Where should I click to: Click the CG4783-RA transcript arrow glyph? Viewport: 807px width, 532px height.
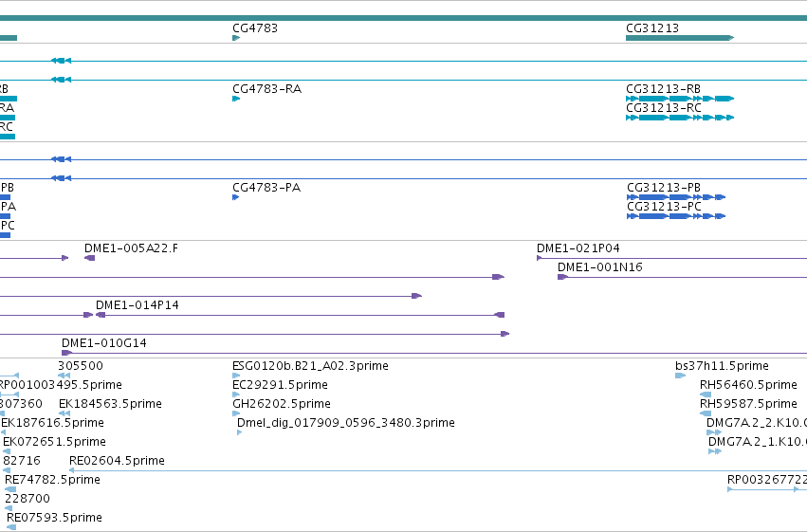coord(236,99)
